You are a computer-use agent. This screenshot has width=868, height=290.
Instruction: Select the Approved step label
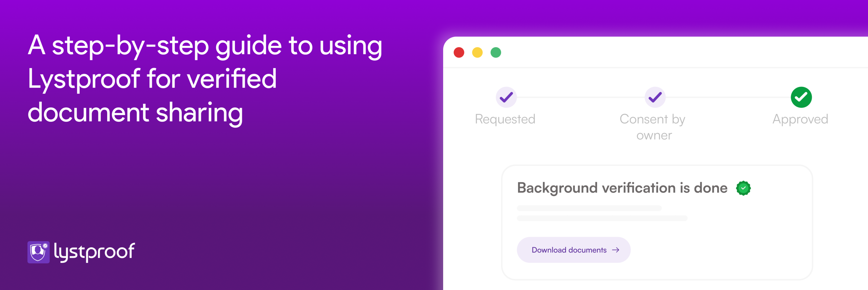(800, 119)
